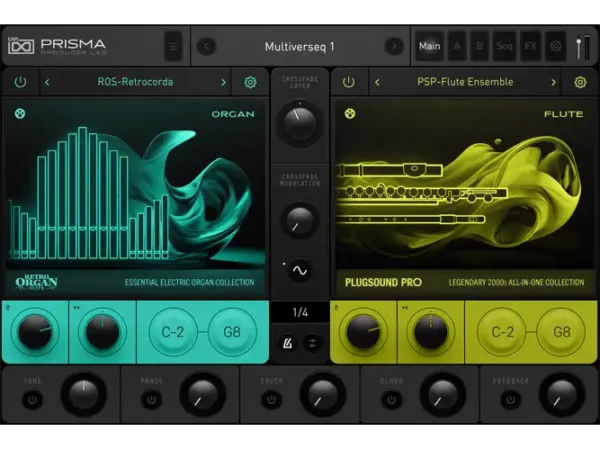
Task: Click the yellow layer's first (volume) knob
Action: coord(363,332)
